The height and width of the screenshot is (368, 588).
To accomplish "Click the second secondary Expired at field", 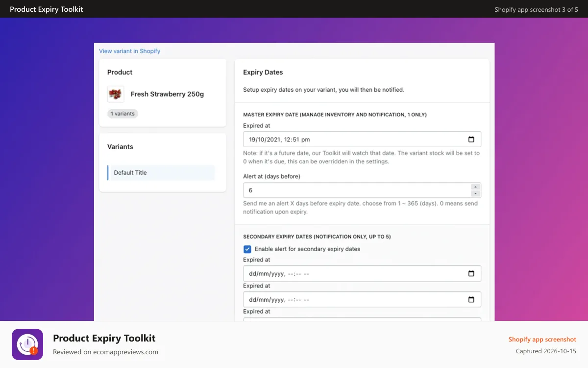I will pos(362,299).
